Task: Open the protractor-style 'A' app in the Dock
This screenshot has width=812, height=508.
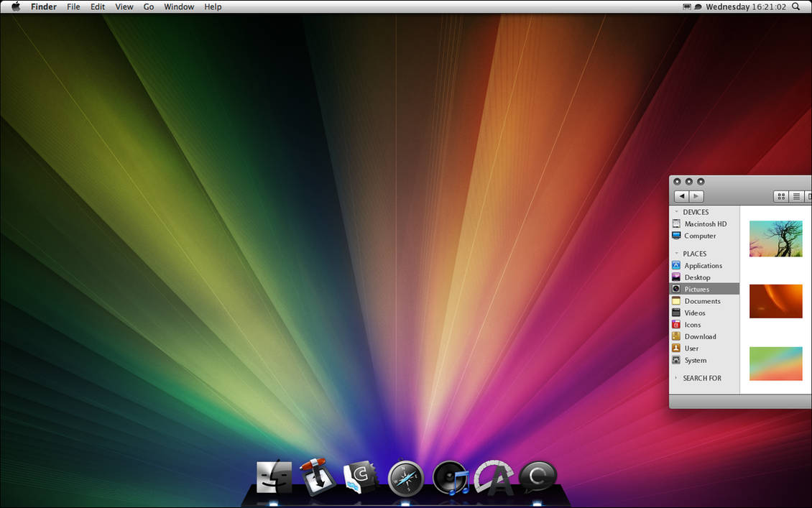Action: click(x=494, y=476)
